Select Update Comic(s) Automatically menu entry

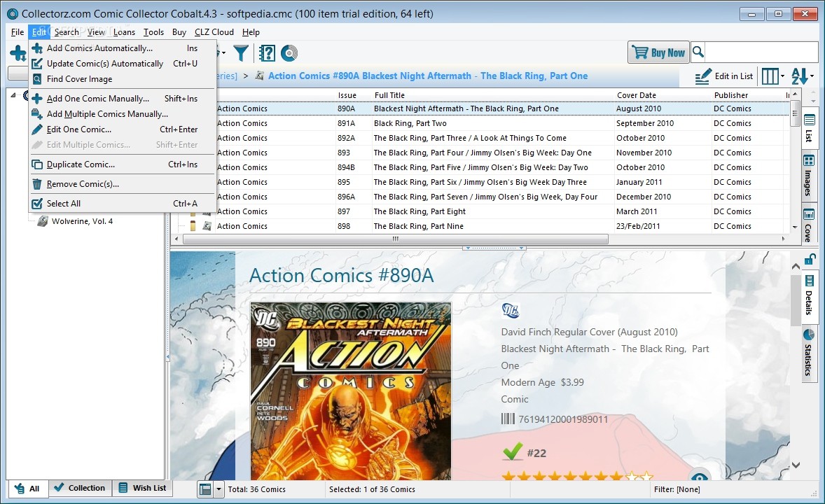point(122,64)
